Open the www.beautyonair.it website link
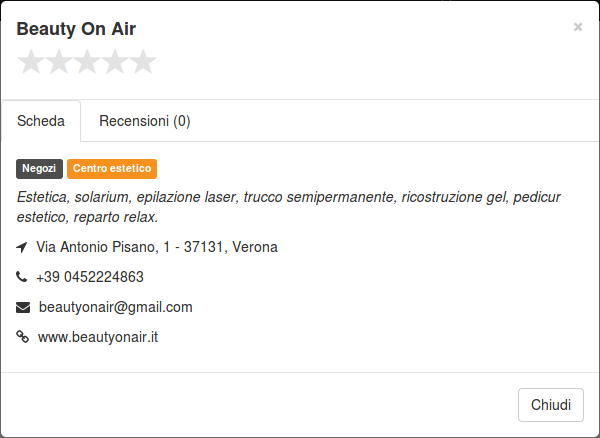 click(x=98, y=337)
